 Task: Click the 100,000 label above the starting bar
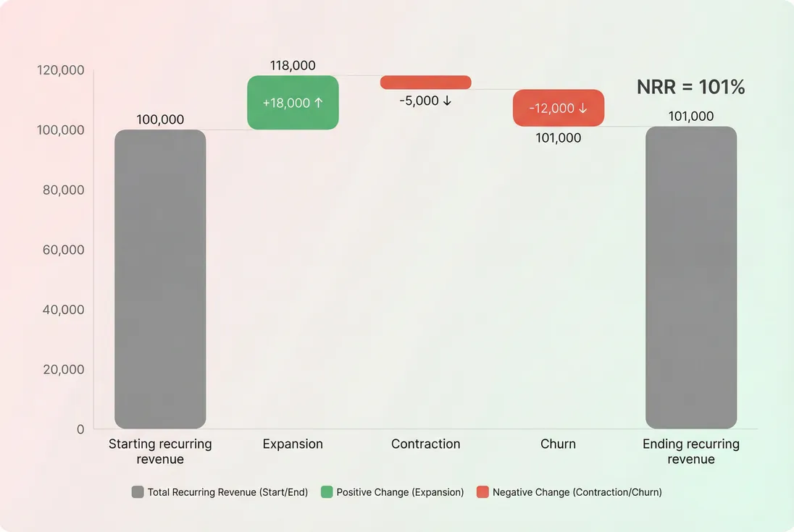(x=160, y=119)
